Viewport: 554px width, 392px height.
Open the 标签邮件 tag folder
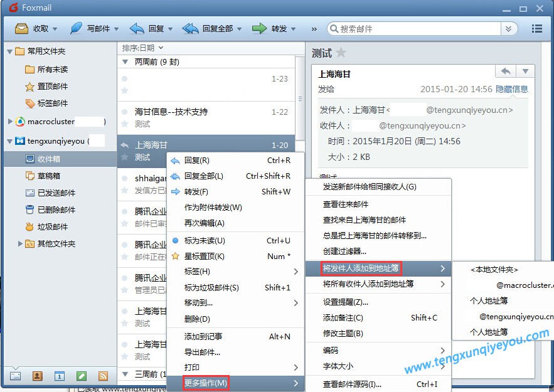coord(46,103)
